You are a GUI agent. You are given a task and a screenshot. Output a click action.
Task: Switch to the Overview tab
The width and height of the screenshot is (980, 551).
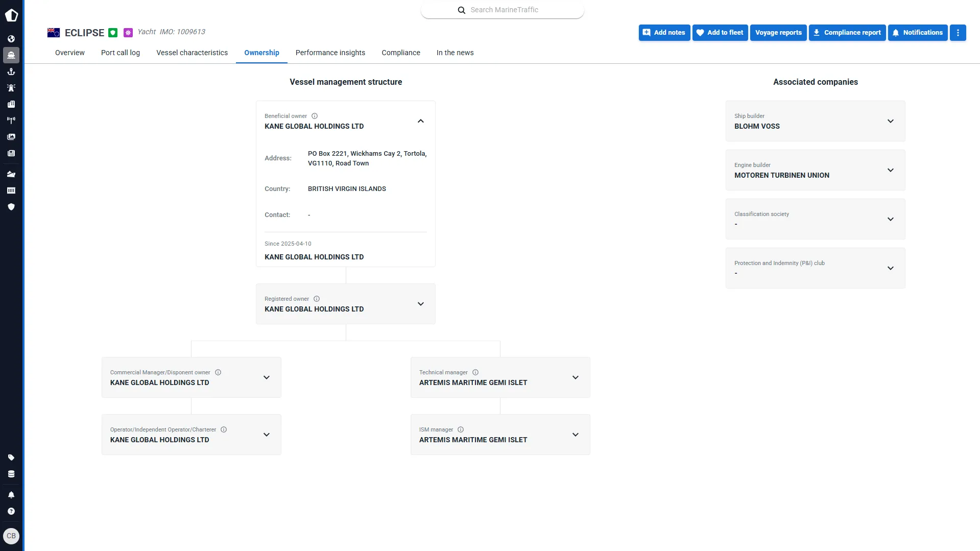[x=70, y=53]
